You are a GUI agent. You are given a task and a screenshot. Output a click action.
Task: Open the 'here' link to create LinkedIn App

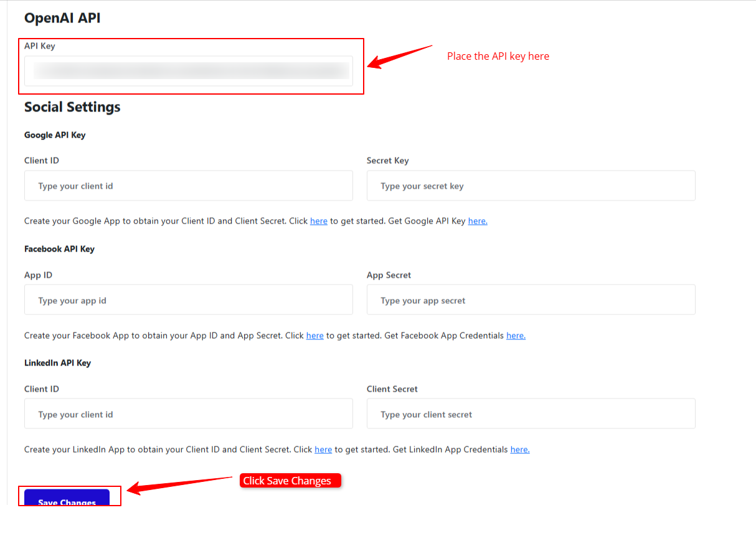click(x=323, y=449)
